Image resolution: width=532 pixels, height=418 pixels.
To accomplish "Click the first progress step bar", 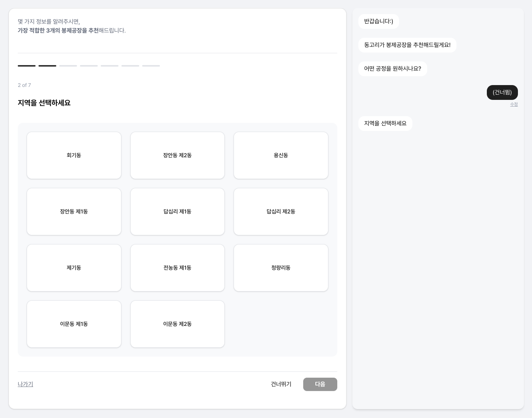I will [27, 66].
